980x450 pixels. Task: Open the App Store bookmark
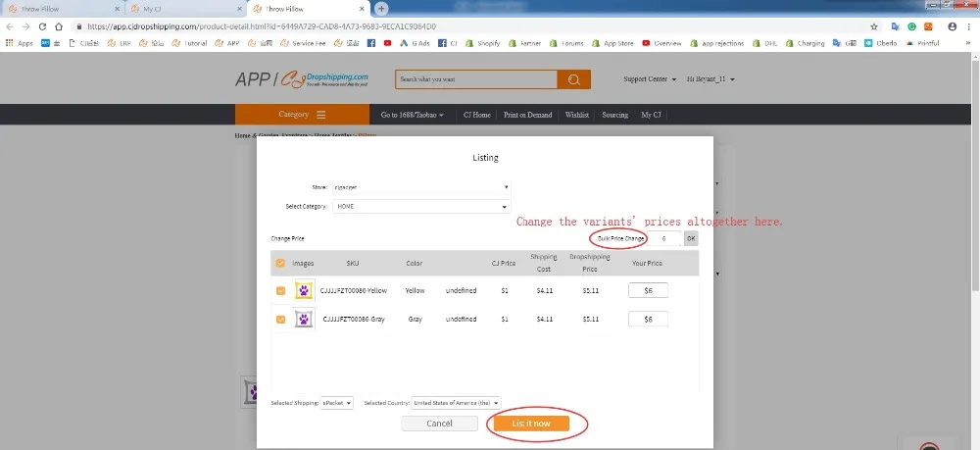tap(612, 43)
